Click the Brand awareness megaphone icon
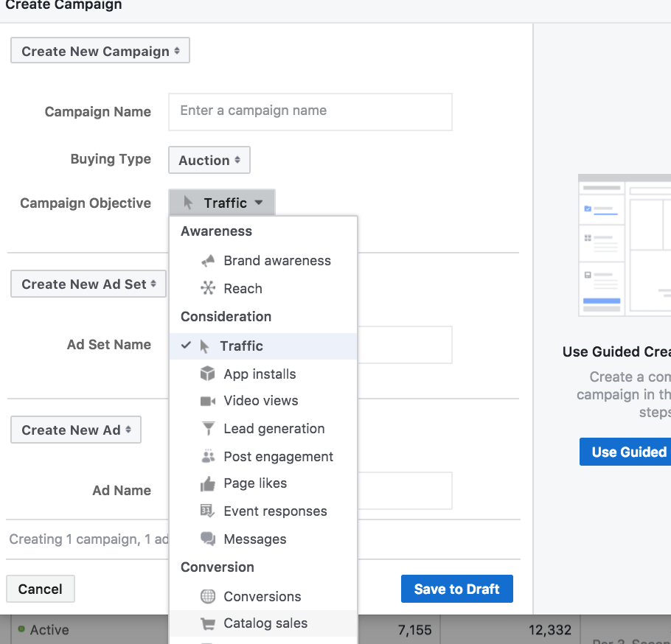 [208, 260]
